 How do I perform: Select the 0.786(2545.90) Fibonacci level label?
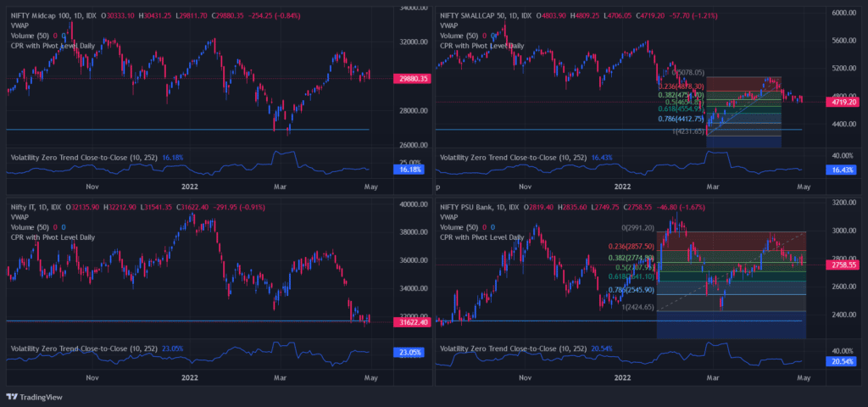pyautogui.click(x=631, y=290)
